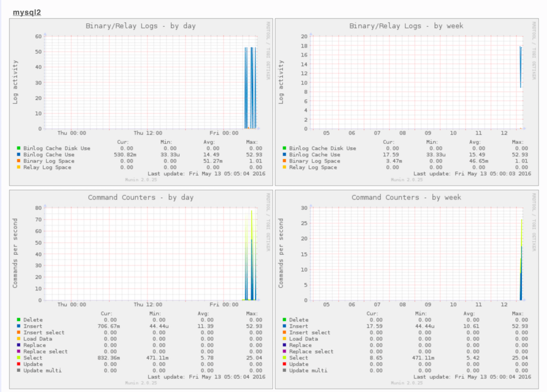Click 'Insert select' legend in by-day Command Counters
This screenshot has height=392, width=547.
(x=44, y=332)
